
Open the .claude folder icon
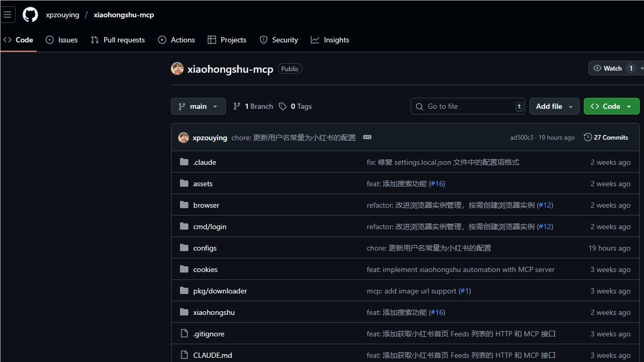click(184, 162)
